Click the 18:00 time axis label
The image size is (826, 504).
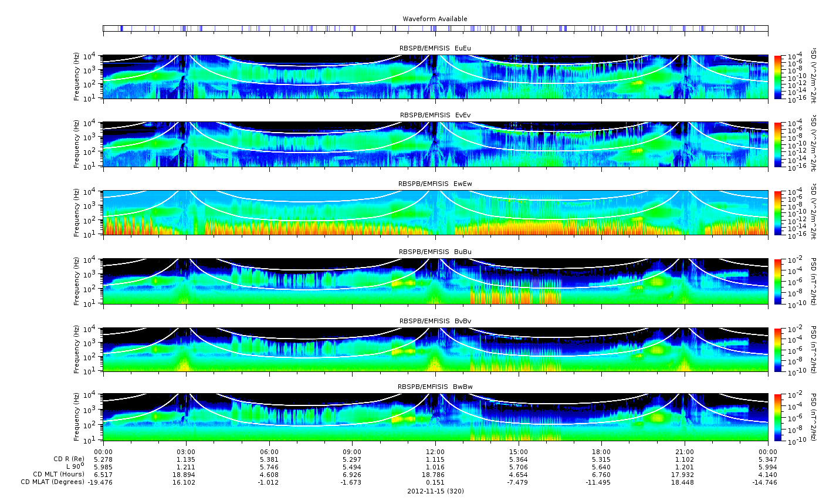tap(601, 452)
